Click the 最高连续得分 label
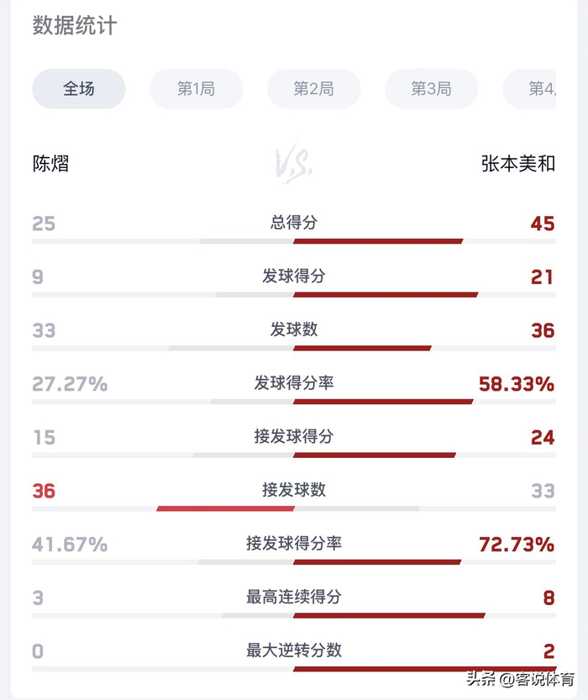Image resolution: width=588 pixels, height=700 pixels. click(x=293, y=597)
